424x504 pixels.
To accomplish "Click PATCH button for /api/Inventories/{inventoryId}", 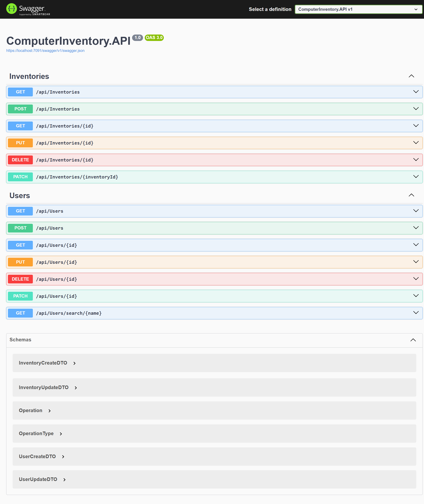I will 20,177.
